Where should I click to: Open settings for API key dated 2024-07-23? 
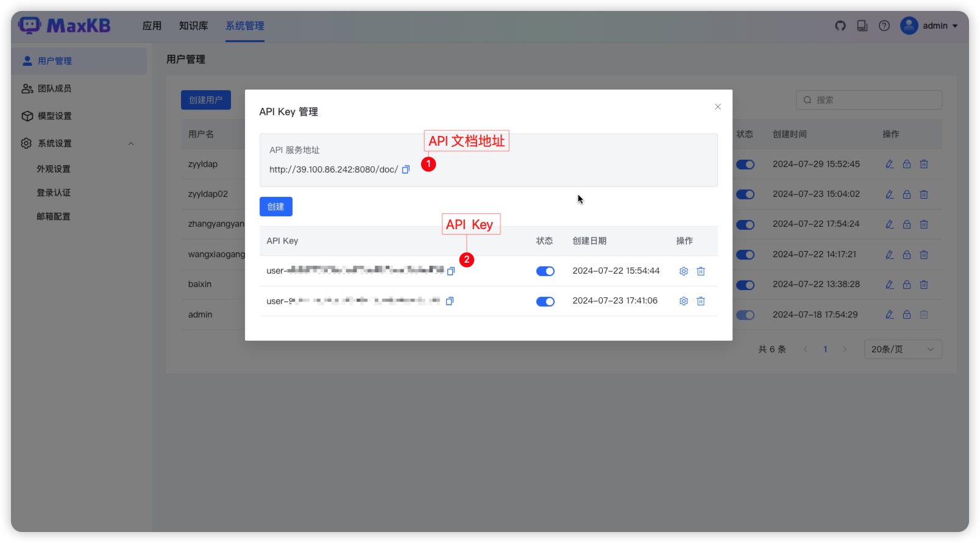click(x=684, y=301)
